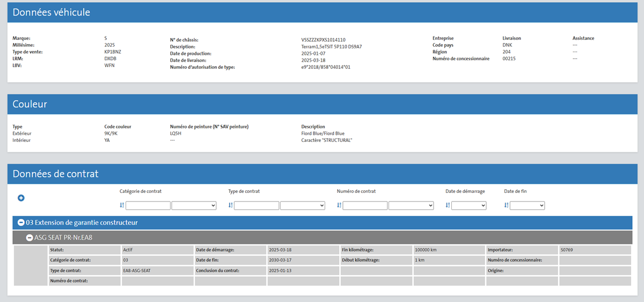Viewport: 644px width, 302px height.
Task: Click the chassis number VSSZZZKPXS1014110
Action: 323,40
